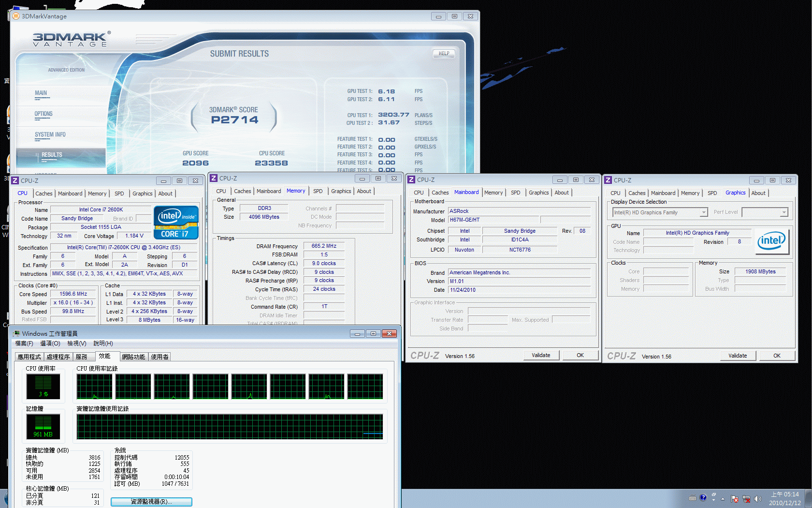Image resolution: width=812 pixels, height=508 pixels.
Task: Open the language bar options arrow
Action: 714,500
